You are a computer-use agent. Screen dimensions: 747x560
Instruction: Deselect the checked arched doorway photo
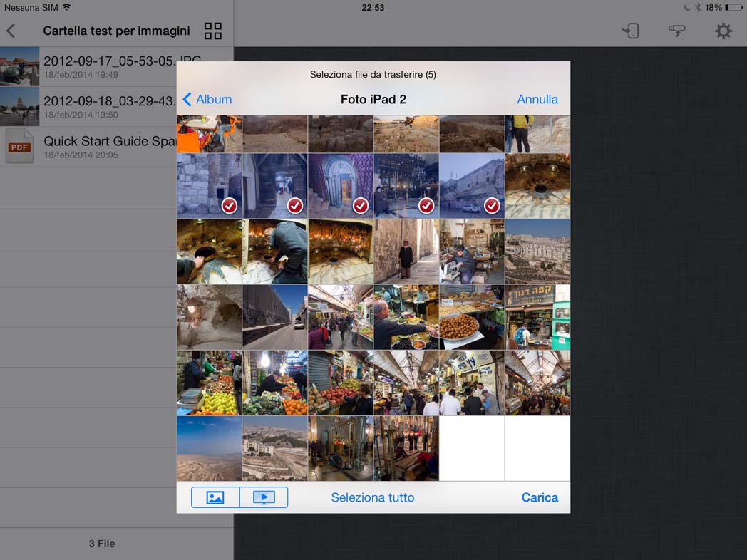(341, 186)
